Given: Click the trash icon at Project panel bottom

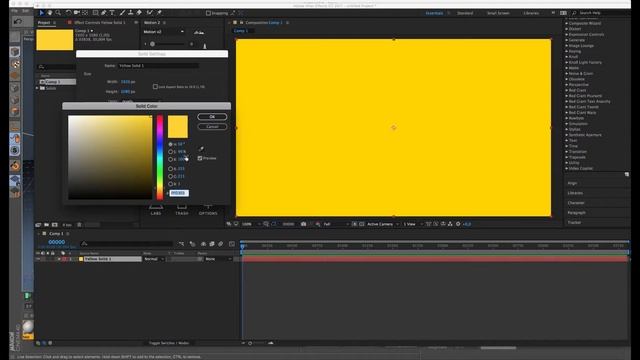Looking at the screenshot, I should click(x=79, y=225).
